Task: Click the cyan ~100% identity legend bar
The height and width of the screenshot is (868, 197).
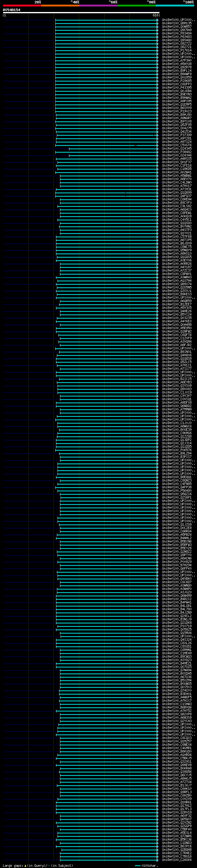Action: point(175,6)
